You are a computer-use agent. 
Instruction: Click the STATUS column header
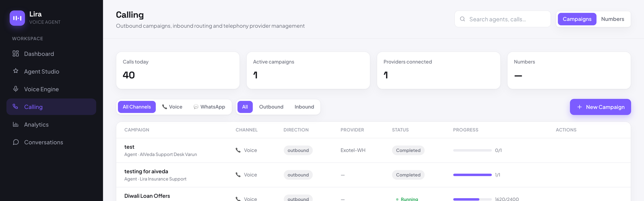click(400, 130)
